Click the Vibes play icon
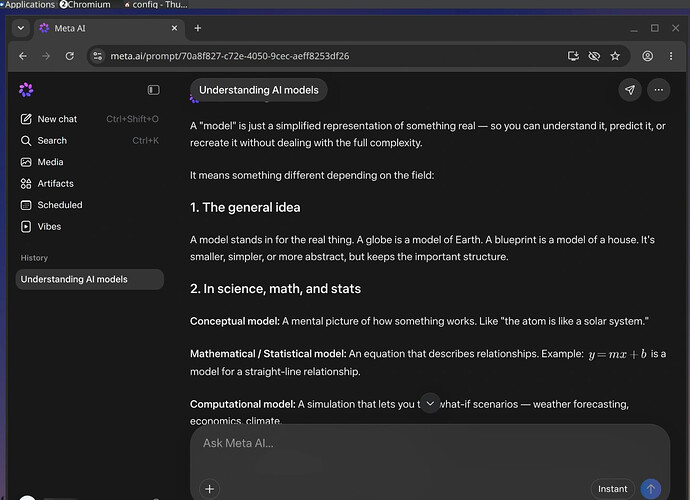The height and width of the screenshot is (500, 690). (x=26, y=227)
